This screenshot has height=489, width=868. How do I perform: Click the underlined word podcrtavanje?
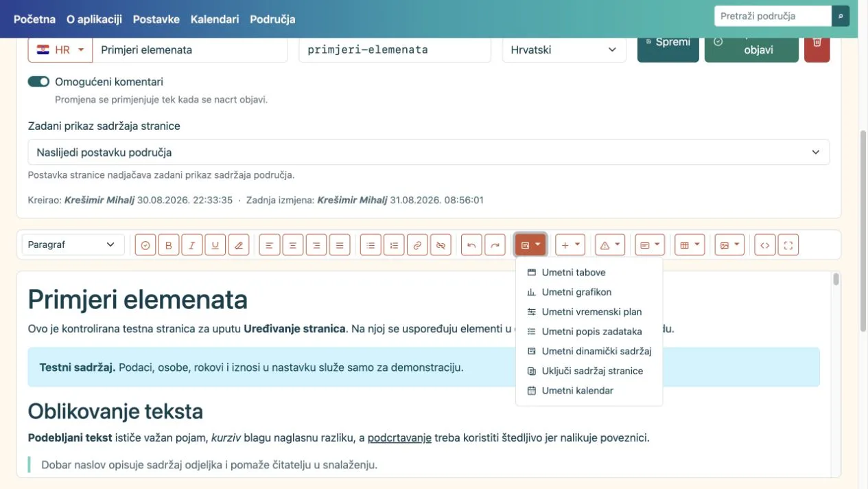(399, 437)
